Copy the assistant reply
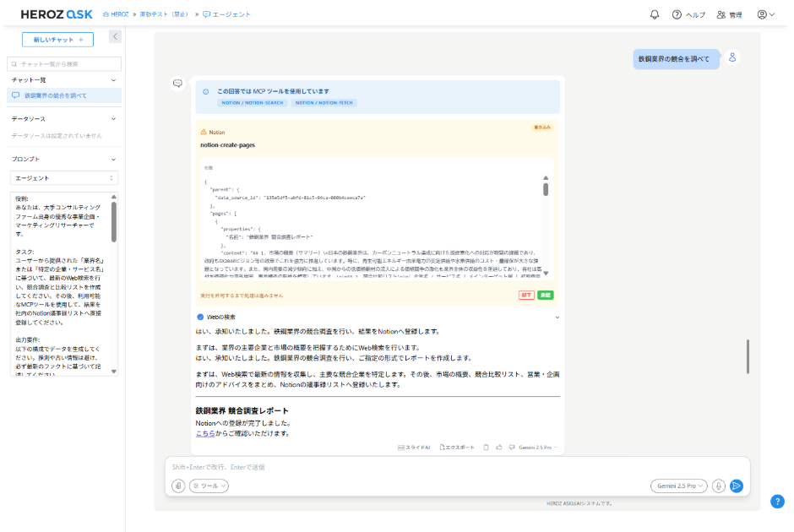Viewport: 794px width, 532px height. 486,448
